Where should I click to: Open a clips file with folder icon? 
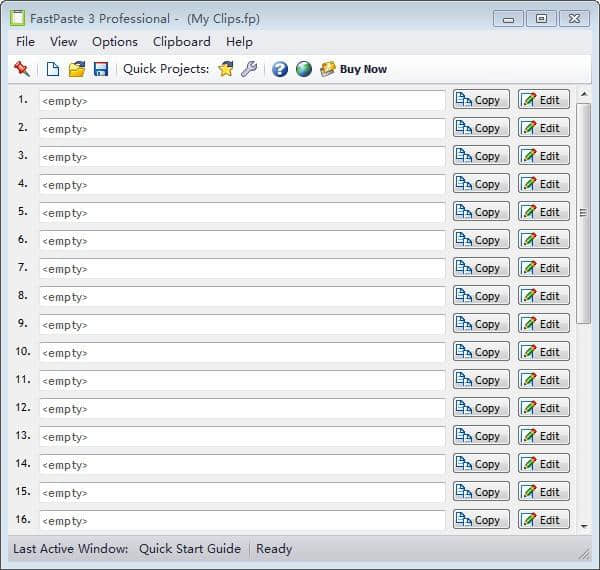[77, 69]
